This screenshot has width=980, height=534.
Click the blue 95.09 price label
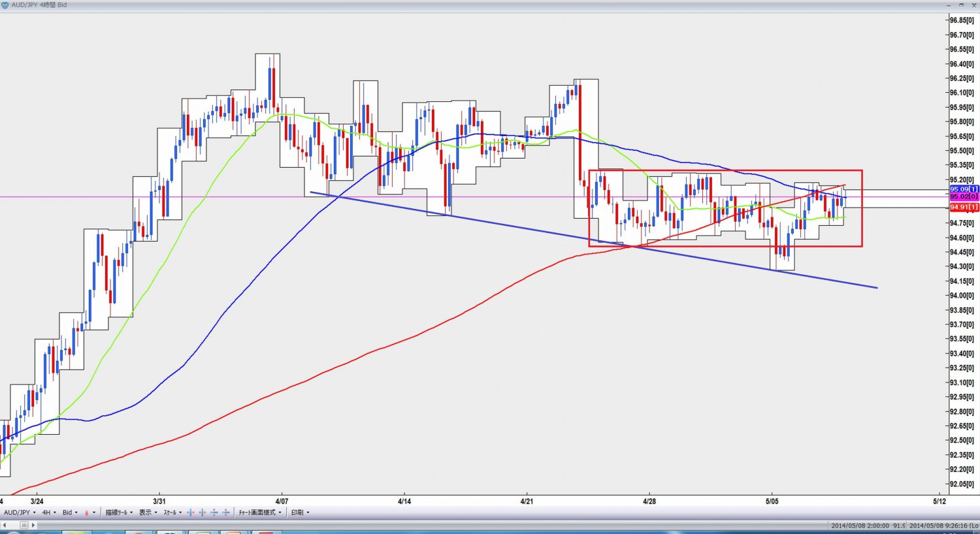tap(964, 189)
